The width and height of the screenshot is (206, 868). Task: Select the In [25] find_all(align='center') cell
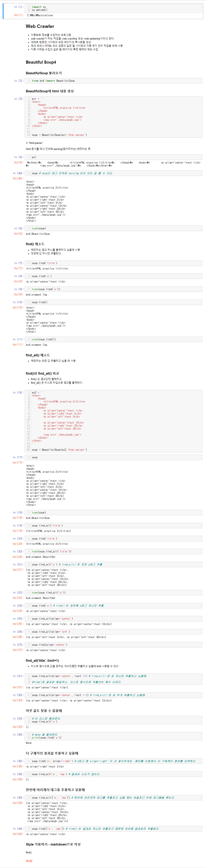tap(114, 619)
